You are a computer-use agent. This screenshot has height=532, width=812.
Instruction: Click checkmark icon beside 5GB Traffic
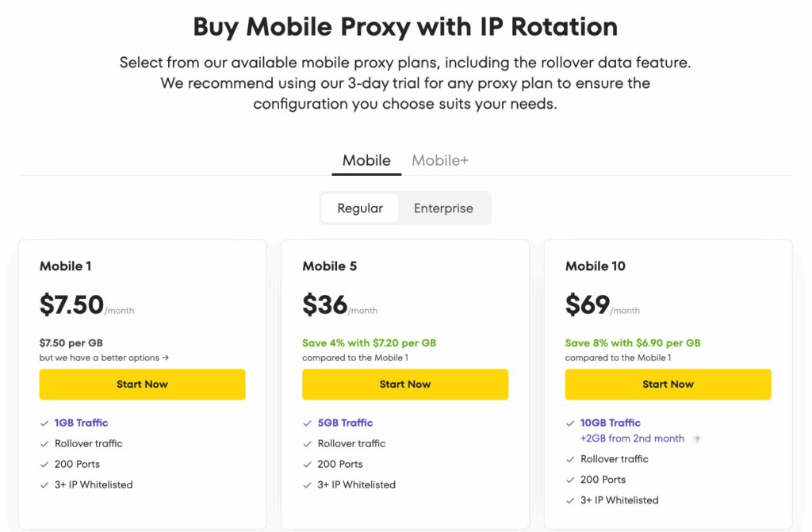308,423
